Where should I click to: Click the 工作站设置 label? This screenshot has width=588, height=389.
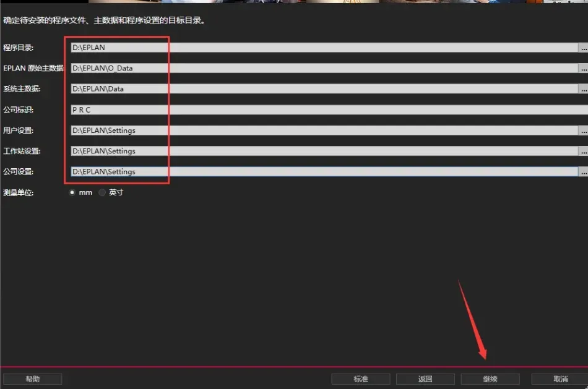22,151
